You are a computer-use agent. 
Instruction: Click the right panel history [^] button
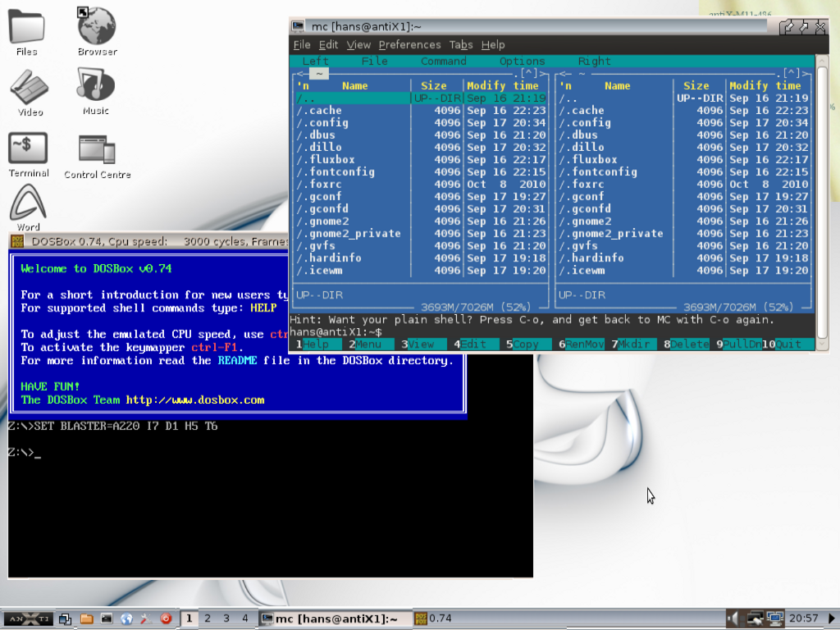792,73
